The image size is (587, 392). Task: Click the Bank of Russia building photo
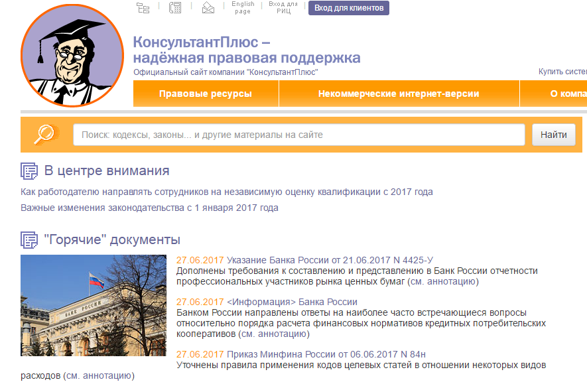click(94, 306)
